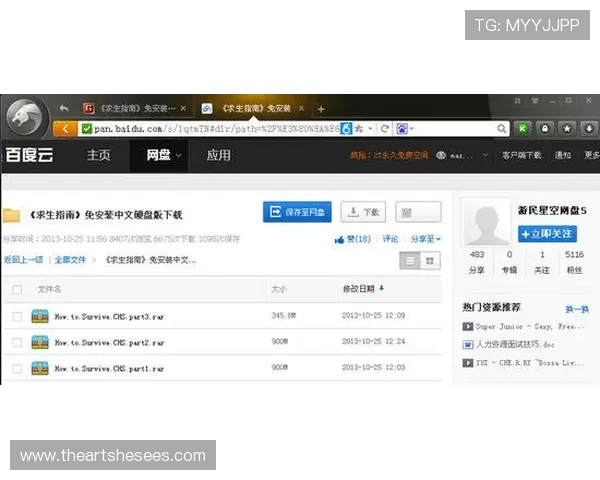
Task: Open the How.to.Survive.CHS.part3.rar file name
Action: pyautogui.click(x=109, y=317)
